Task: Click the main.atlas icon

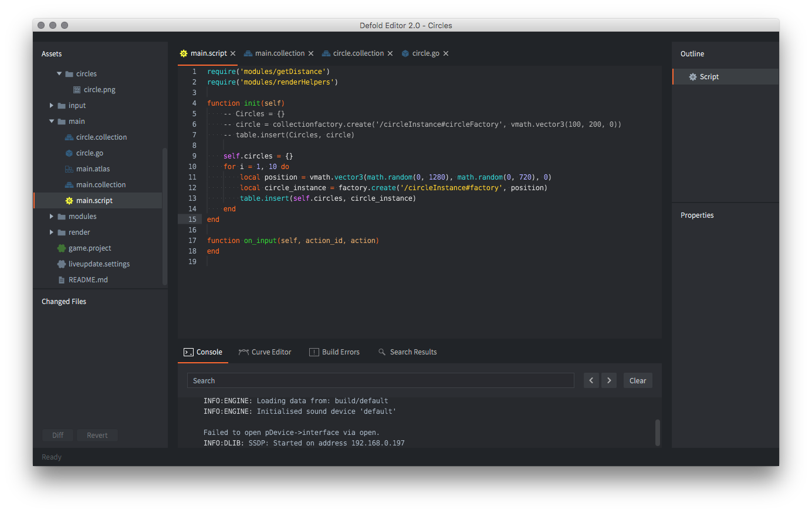Action: (x=69, y=169)
